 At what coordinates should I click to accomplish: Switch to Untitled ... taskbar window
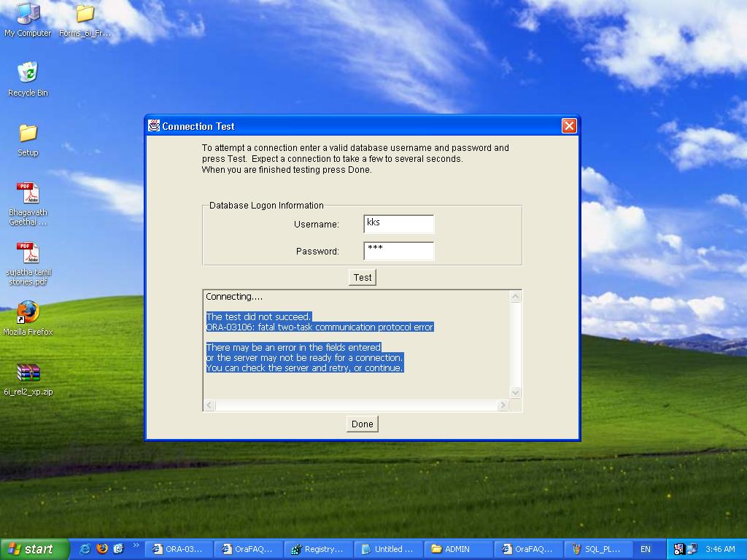pos(388,549)
